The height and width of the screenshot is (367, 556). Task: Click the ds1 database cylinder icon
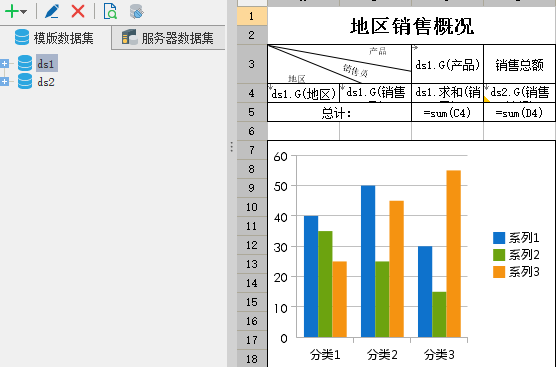[x=25, y=63]
